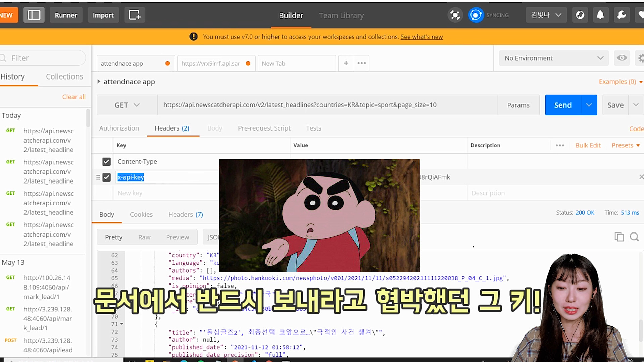Copy response body to clipboard
The width and height of the screenshot is (644, 362).
tap(619, 237)
